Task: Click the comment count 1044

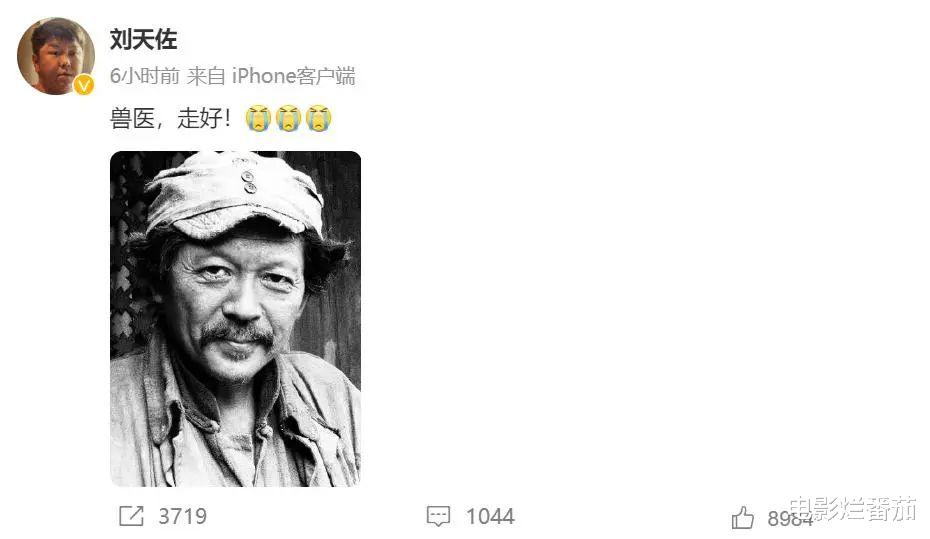Action: point(490,516)
